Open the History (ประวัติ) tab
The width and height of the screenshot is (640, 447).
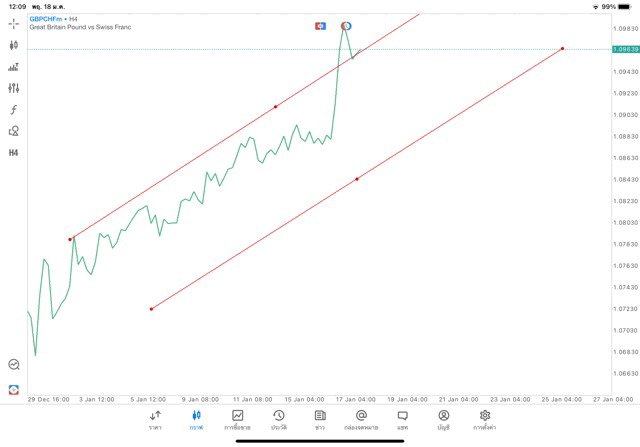(x=279, y=419)
